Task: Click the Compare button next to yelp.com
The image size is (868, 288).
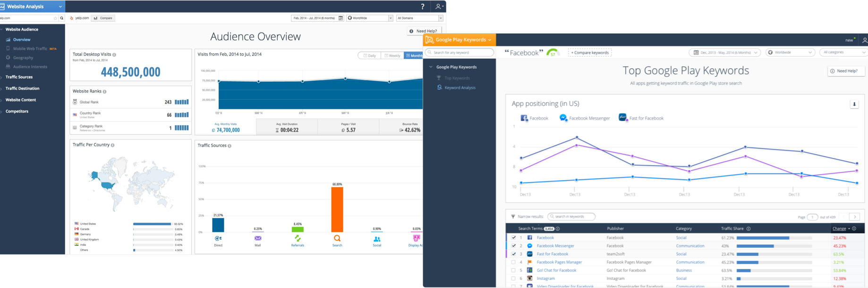Action: (x=103, y=18)
